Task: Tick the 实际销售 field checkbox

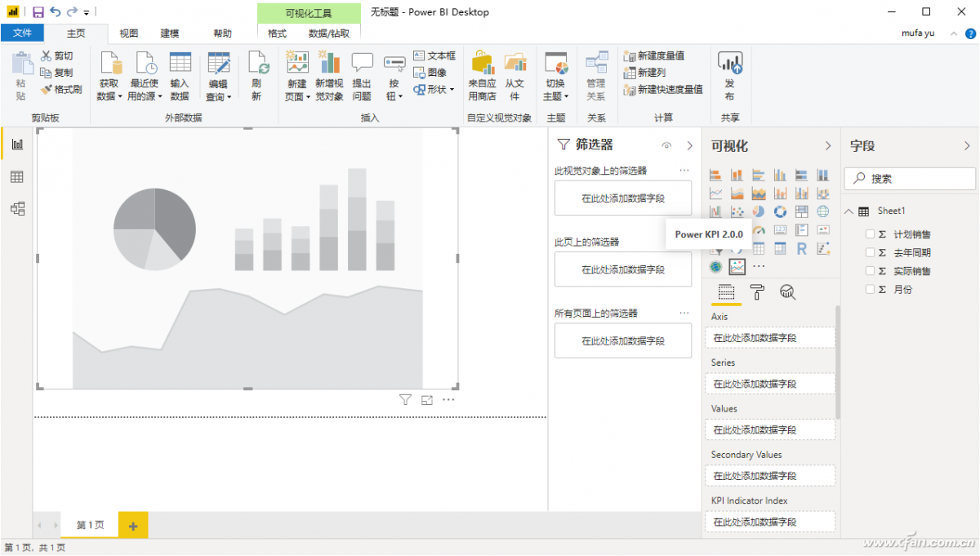Action: [870, 271]
